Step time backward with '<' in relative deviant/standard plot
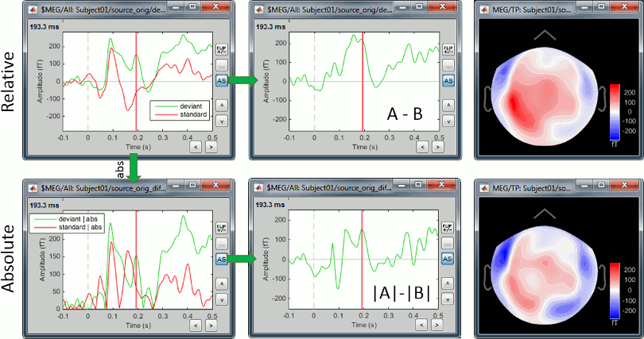644x339 pixels. tap(194, 147)
